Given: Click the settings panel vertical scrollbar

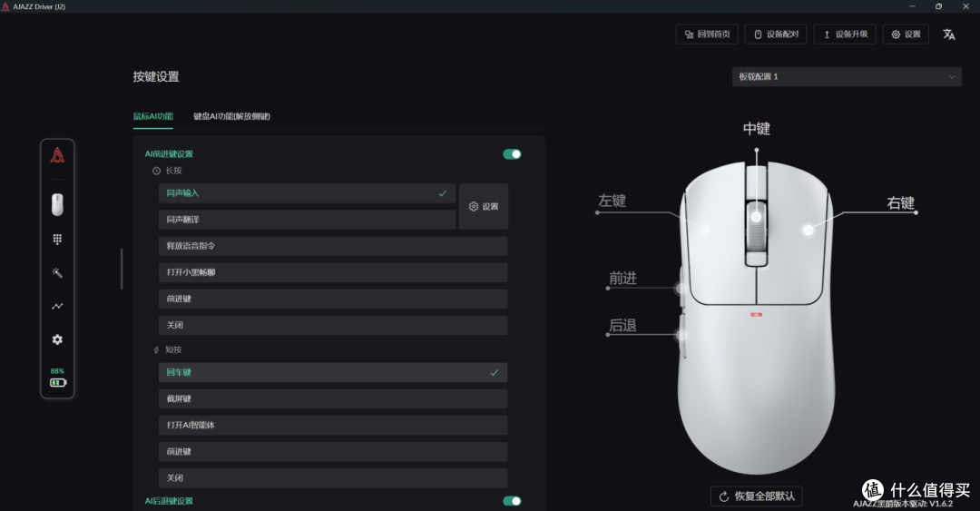Looking at the screenshot, I should point(122,269).
